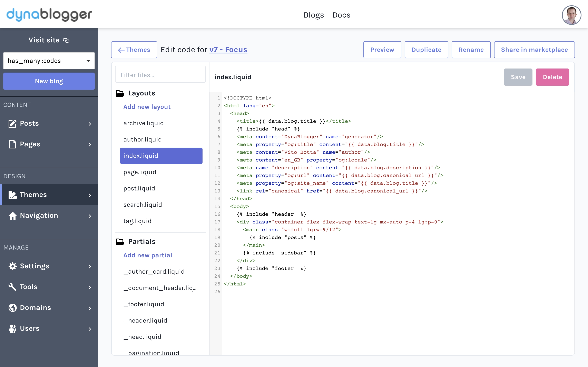Click the Settings gear icon
588x367 pixels.
point(12,266)
